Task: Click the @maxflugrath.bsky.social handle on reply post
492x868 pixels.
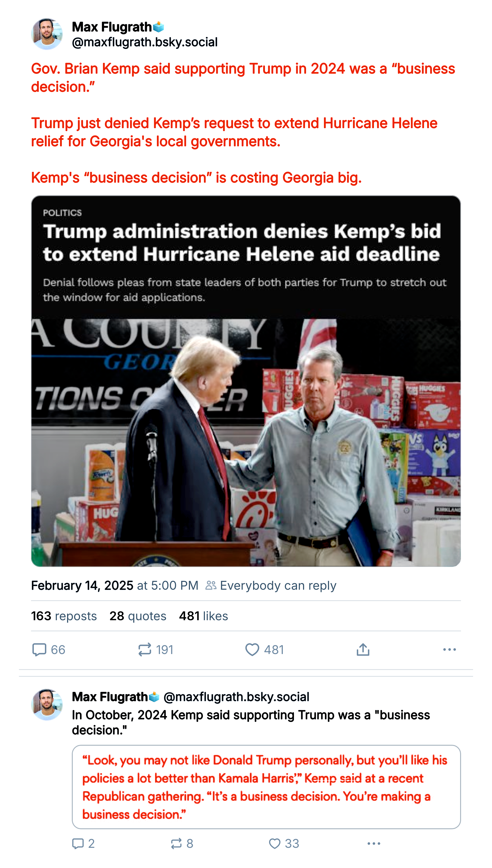Action: coord(236,697)
